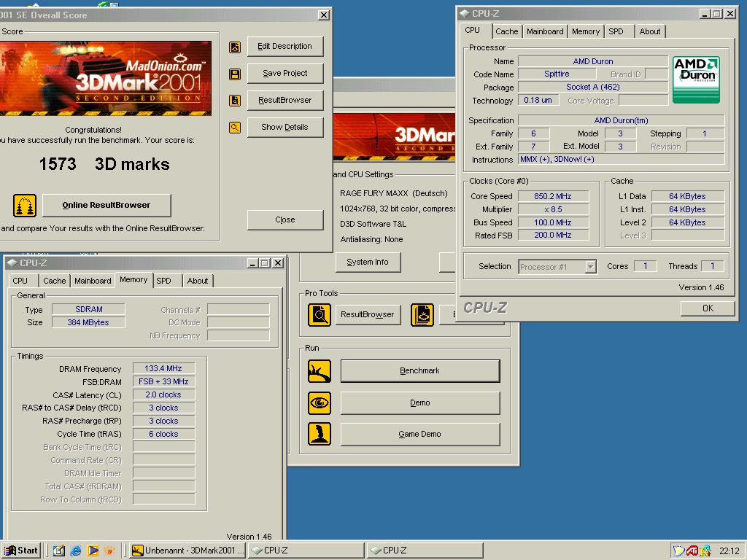Open Internet Explorer from quick launch
Viewport: 747px width, 560px height.
pyautogui.click(x=76, y=551)
